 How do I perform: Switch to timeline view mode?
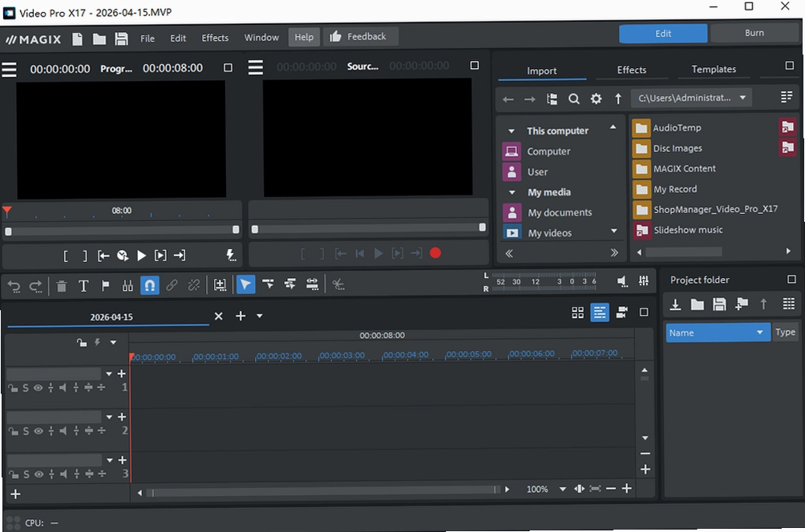pyautogui.click(x=599, y=312)
